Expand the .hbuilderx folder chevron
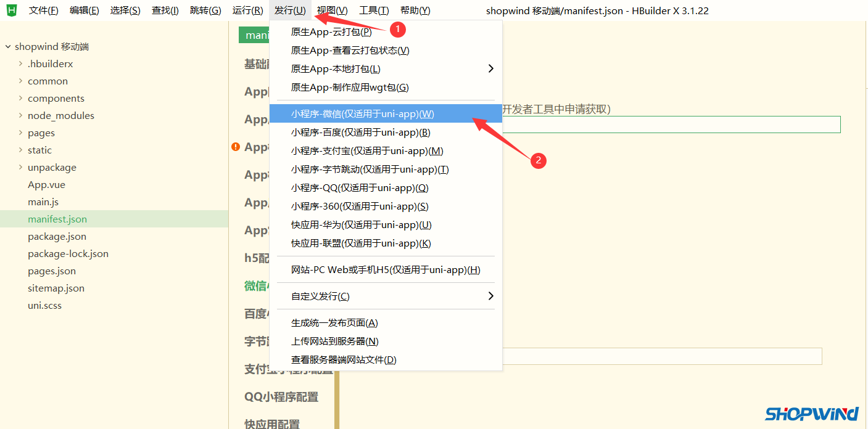868x429 pixels. click(20, 63)
